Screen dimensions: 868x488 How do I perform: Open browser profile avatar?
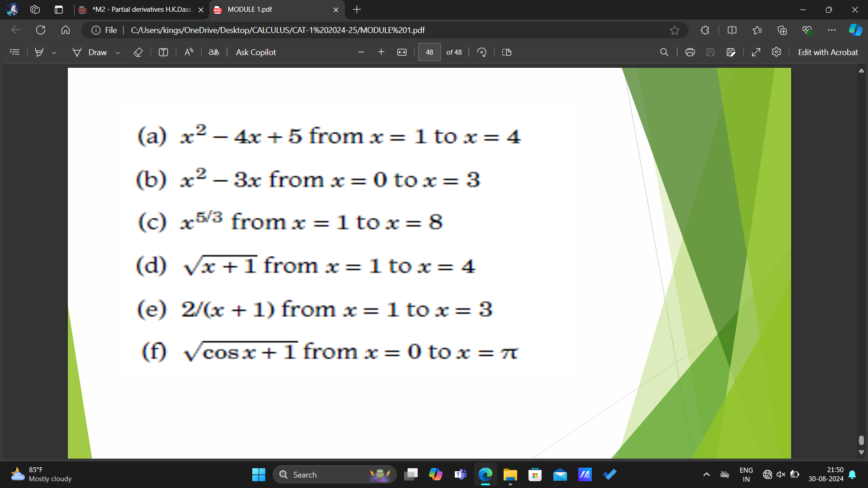(12, 9)
